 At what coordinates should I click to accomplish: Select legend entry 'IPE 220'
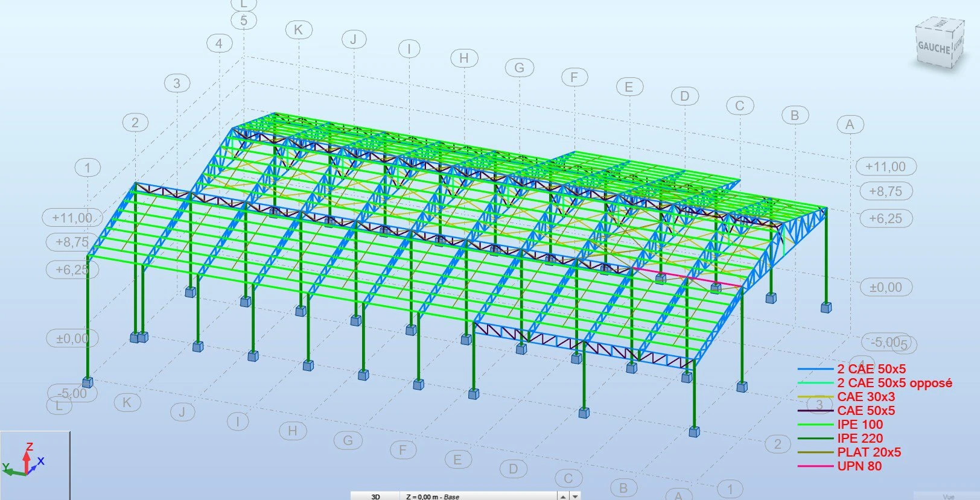pyautogui.click(x=860, y=438)
